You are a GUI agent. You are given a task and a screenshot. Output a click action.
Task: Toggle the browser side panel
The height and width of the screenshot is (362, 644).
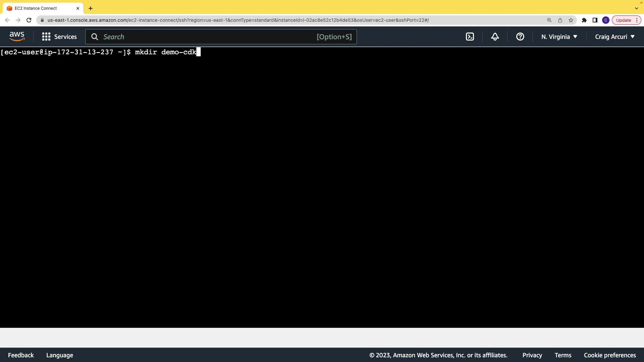click(x=595, y=20)
